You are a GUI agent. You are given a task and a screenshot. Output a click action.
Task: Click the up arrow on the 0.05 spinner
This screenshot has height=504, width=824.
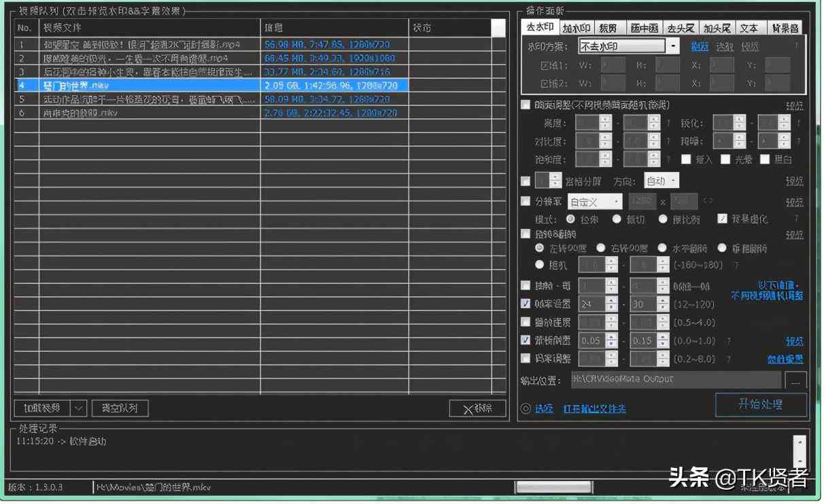pyautogui.click(x=611, y=337)
